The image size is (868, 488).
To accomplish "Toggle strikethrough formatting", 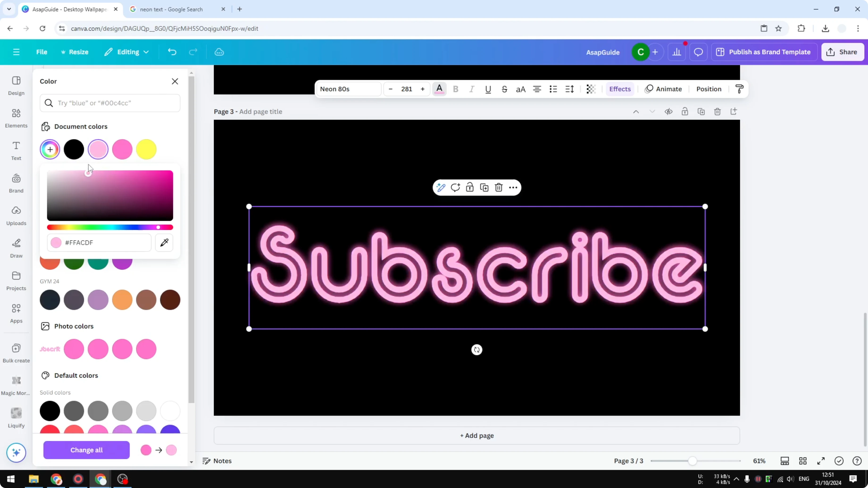I will [505, 89].
